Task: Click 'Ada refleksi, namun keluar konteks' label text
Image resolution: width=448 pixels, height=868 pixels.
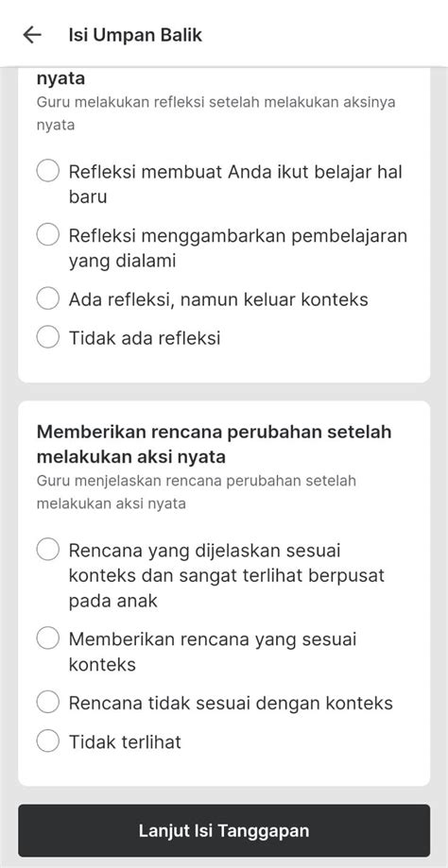Action: click(218, 299)
